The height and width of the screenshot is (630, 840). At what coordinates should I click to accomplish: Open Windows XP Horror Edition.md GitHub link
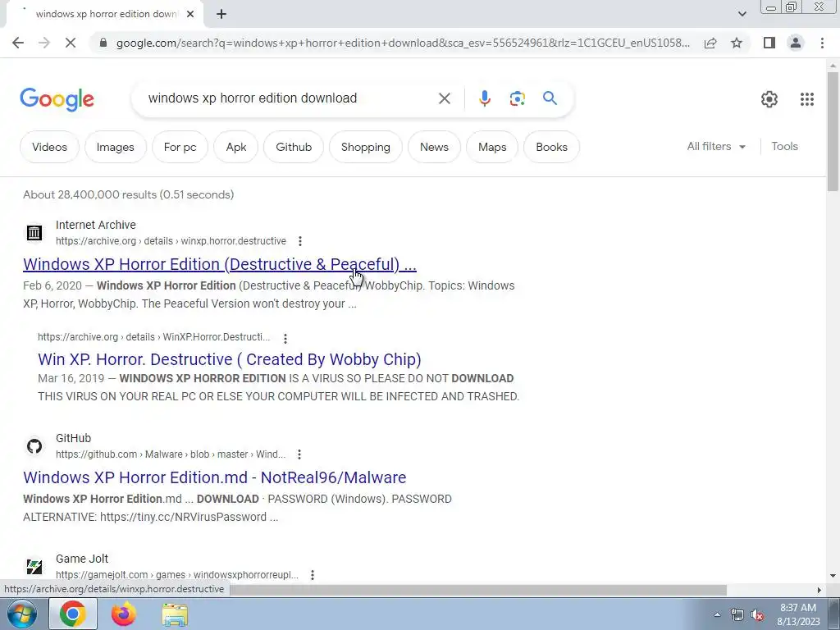click(x=214, y=477)
